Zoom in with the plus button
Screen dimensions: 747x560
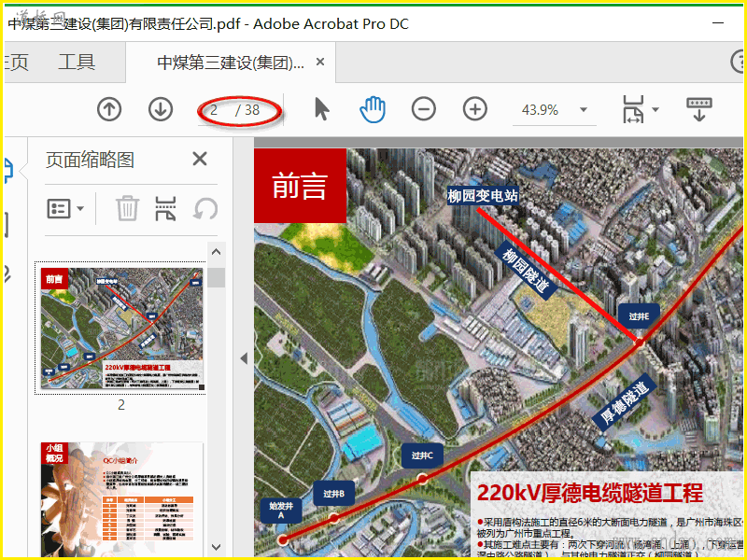475,109
